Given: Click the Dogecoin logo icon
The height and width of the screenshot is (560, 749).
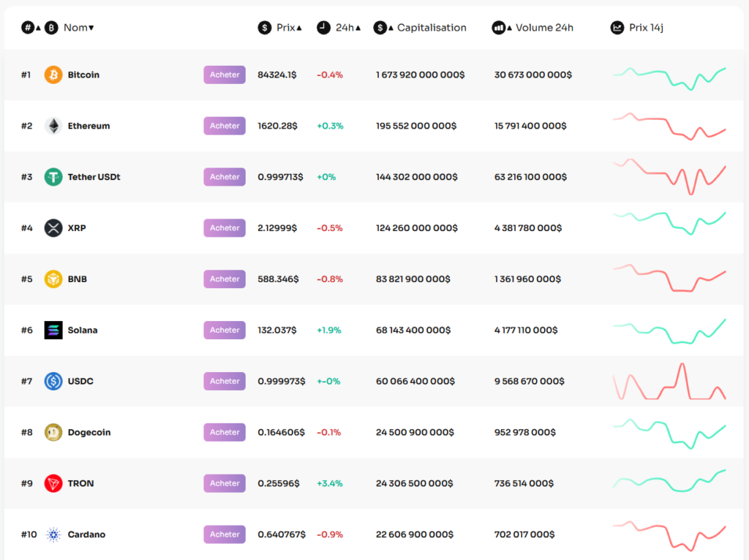Looking at the screenshot, I should [53, 432].
